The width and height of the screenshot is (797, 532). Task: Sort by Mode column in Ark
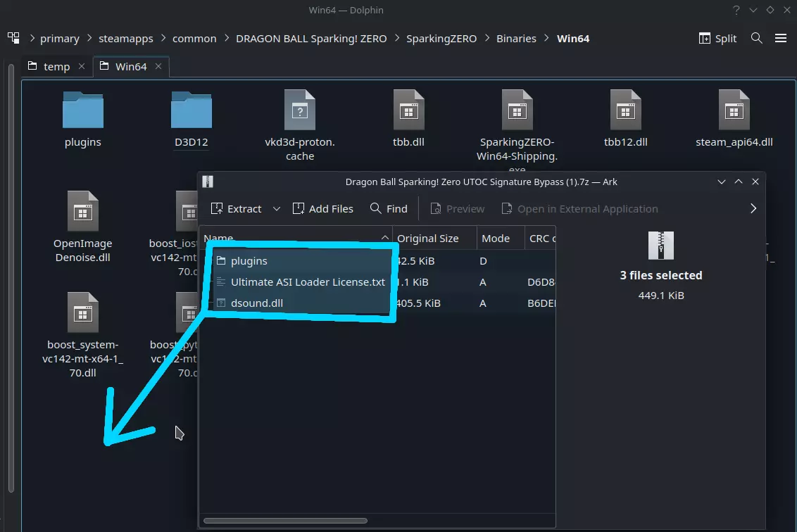(500, 239)
